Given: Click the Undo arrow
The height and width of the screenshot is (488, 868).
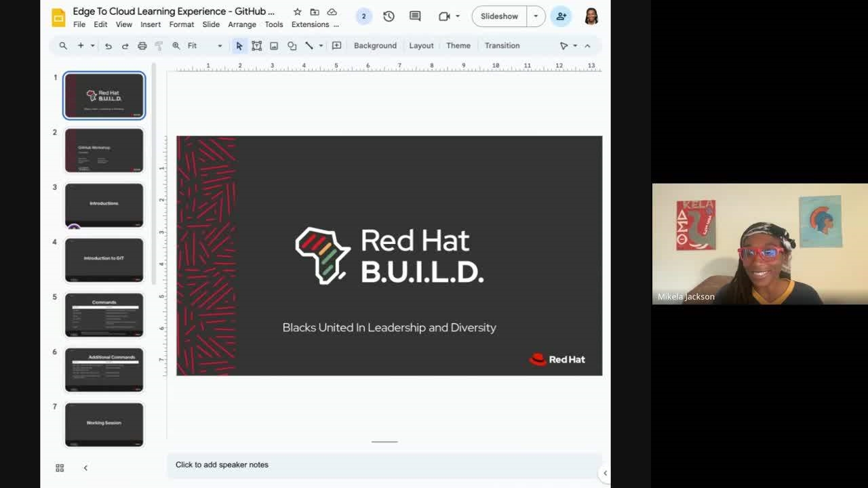Looking at the screenshot, I should tap(108, 45).
